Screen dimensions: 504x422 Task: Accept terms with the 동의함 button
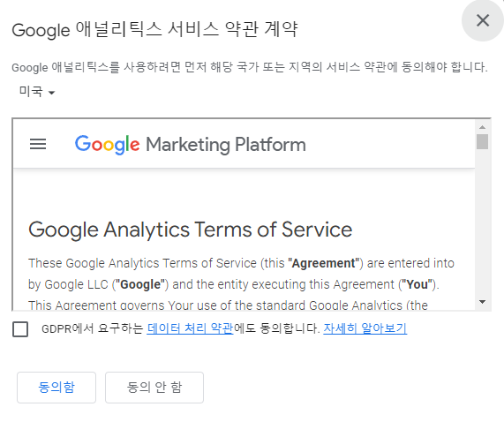point(56,388)
